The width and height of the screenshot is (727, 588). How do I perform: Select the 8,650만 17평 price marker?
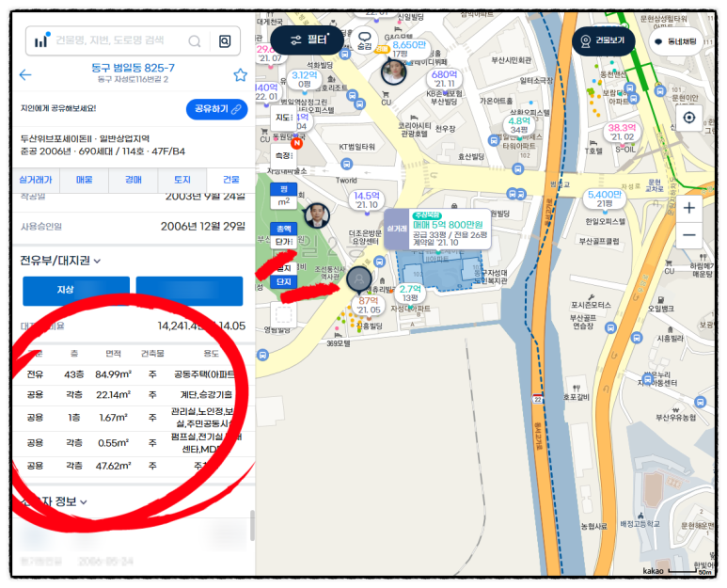click(409, 49)
